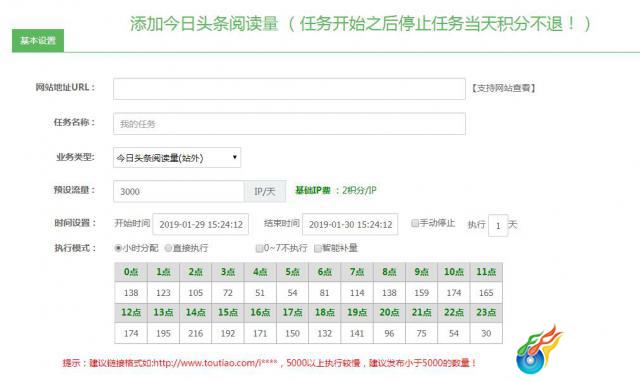Click the 7点 value cell 114
Image resolution: width=640 pixels, height=382 pixels.
(357, 293)
